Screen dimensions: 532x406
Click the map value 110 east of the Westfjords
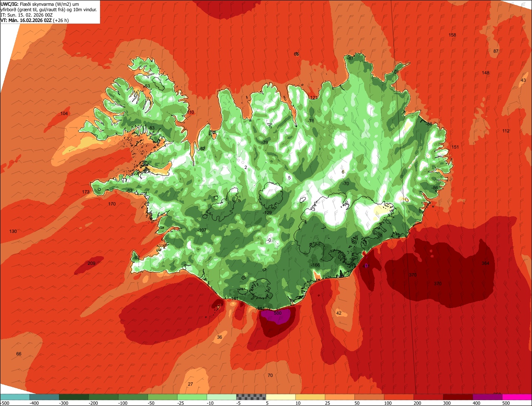(190, 112)
